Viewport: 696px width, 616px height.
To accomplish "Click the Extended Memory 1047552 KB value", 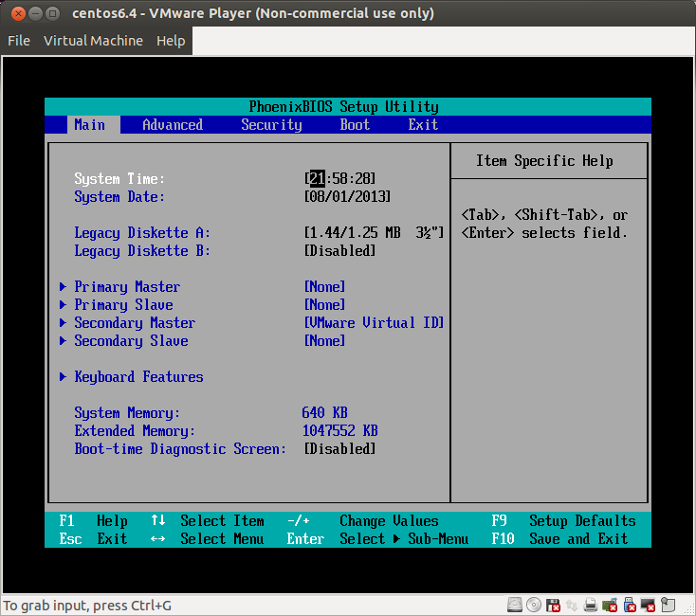I will tap(340, 430).
